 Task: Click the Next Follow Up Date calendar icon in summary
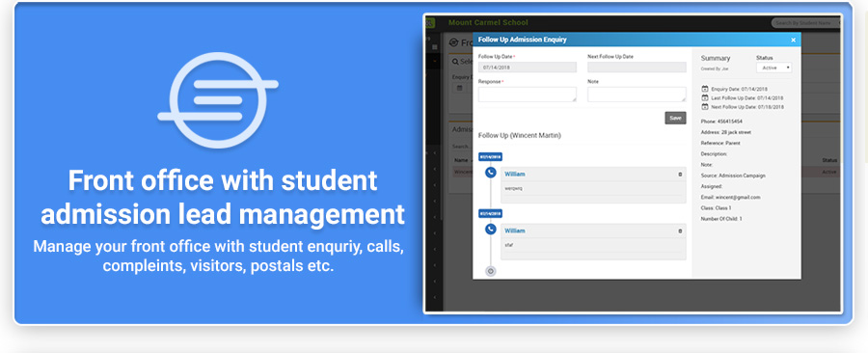point(705,107)
